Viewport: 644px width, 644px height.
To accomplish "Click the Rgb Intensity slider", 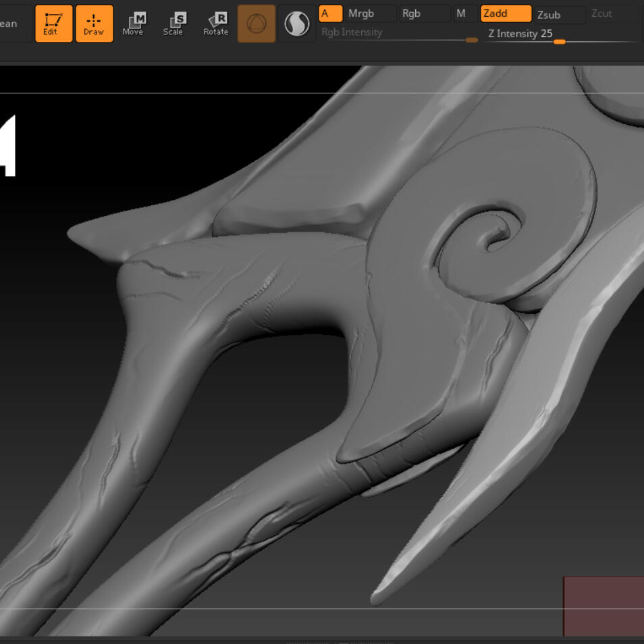I will click(x=398, y=34).
